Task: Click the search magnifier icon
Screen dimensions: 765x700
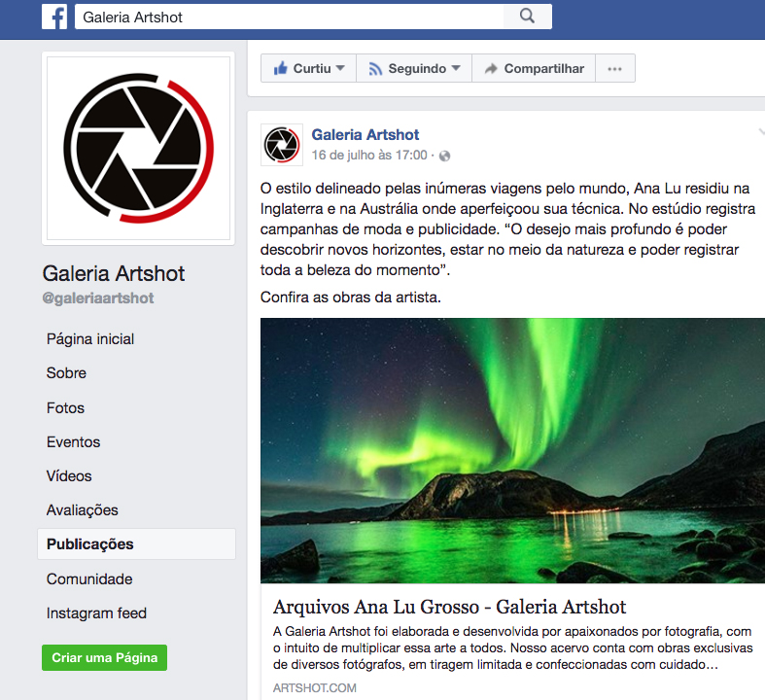Action: tap(527, 17)
